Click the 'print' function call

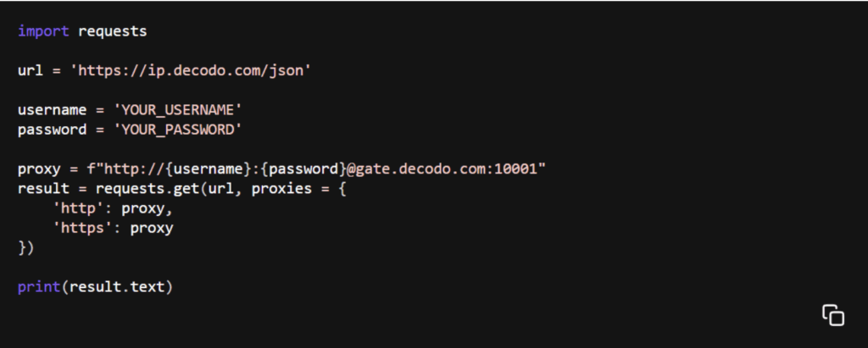click(x=39, y=287)
